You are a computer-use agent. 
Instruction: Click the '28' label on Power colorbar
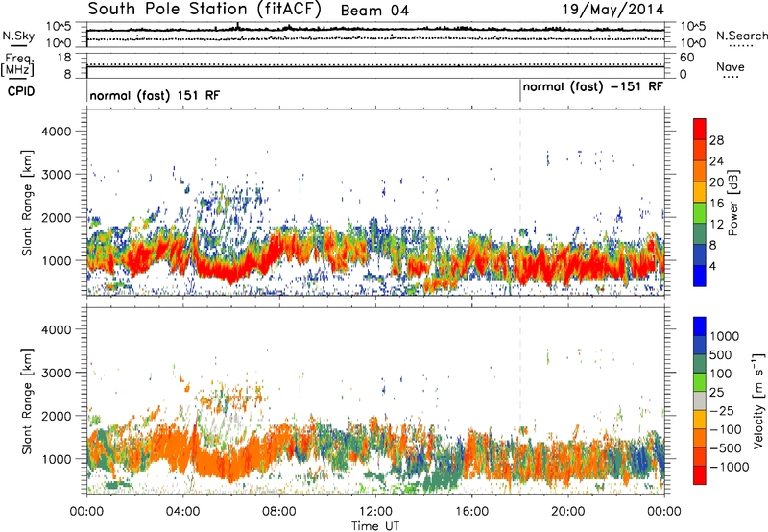[x=716, y=140]
